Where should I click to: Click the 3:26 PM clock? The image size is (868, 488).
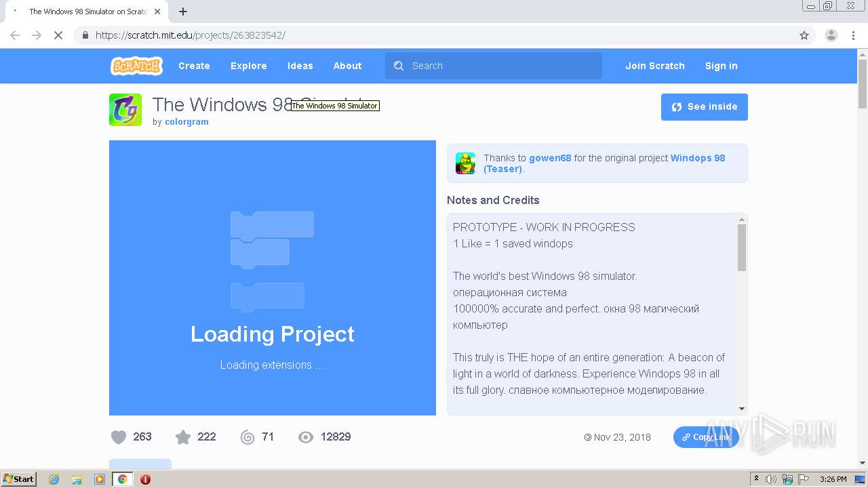(833, 479)
